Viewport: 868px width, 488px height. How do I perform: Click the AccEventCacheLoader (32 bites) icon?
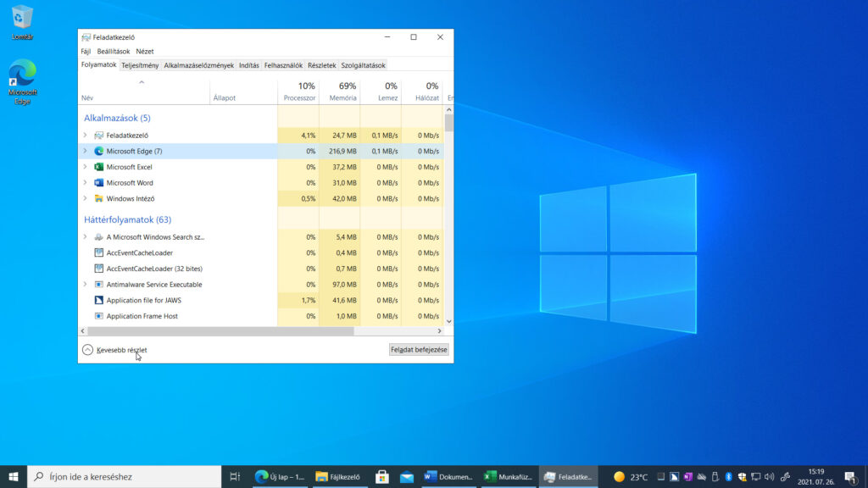(x=98, y=269)
